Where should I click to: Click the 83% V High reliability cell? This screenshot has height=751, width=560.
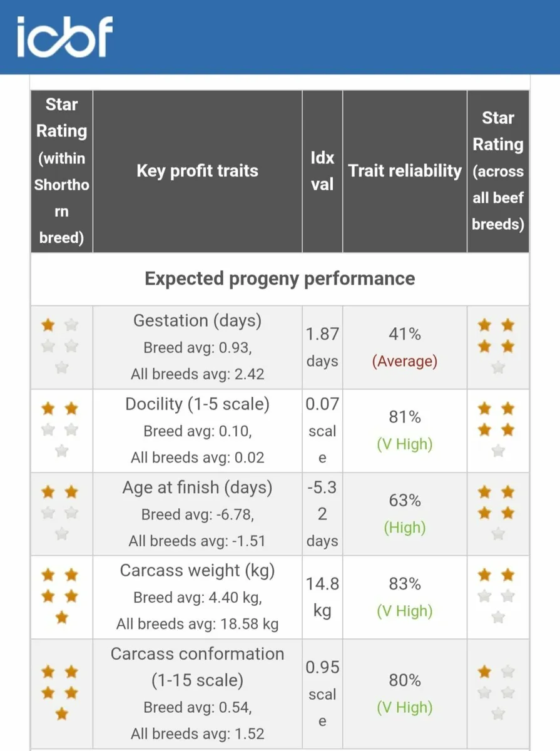[404, 597]
